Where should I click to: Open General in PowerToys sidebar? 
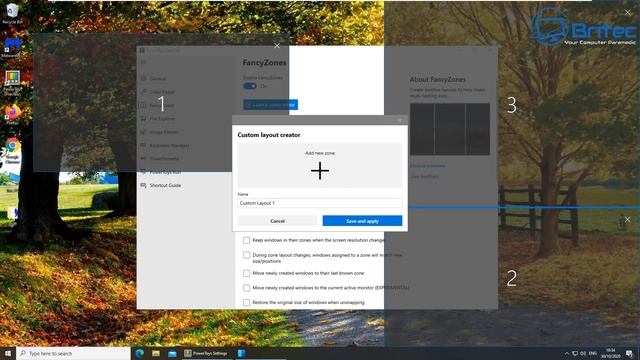tap(157, 78)
